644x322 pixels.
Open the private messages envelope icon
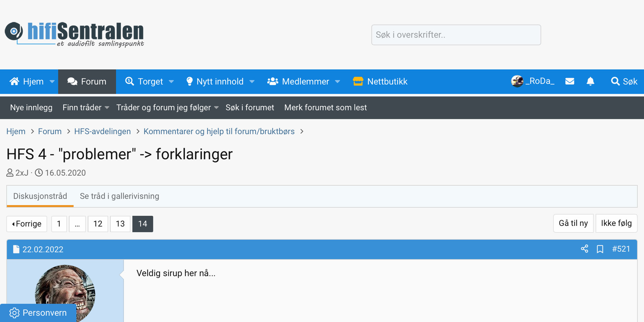click(x=570, y=81)
